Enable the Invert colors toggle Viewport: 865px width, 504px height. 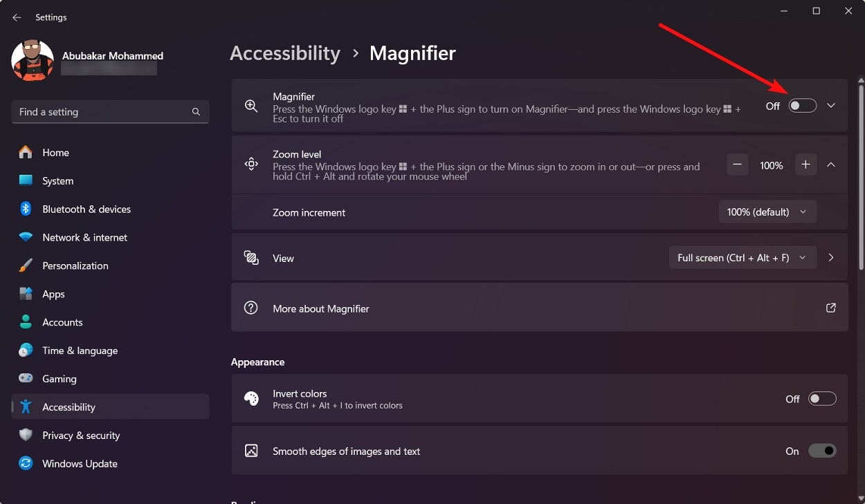click(x=822, y=399)
